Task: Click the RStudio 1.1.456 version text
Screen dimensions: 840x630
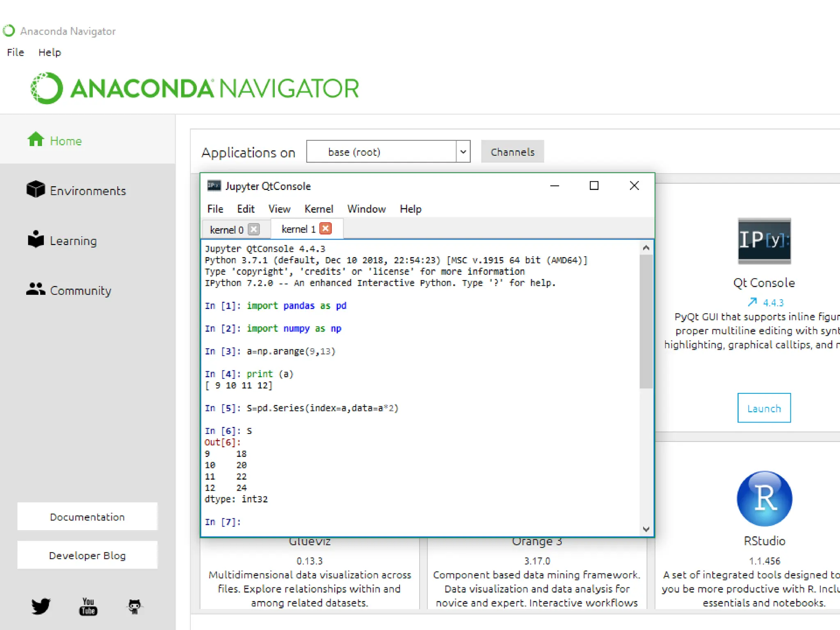Action: pos(765,561)
